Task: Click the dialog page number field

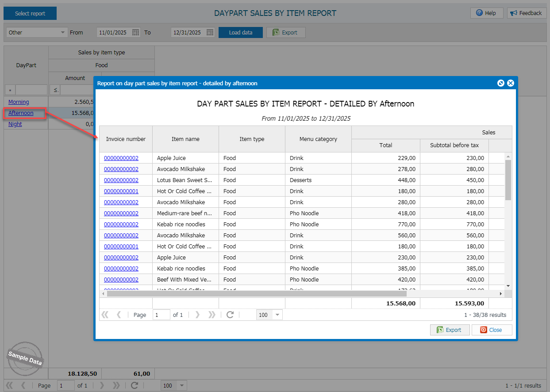Action: (x=162, y=315)
